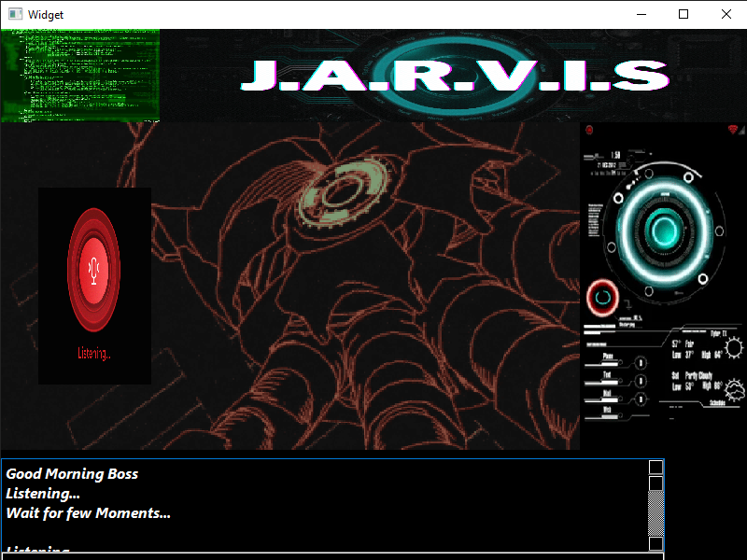Click the 'Good Morning Boss' log line

point(72,474)
